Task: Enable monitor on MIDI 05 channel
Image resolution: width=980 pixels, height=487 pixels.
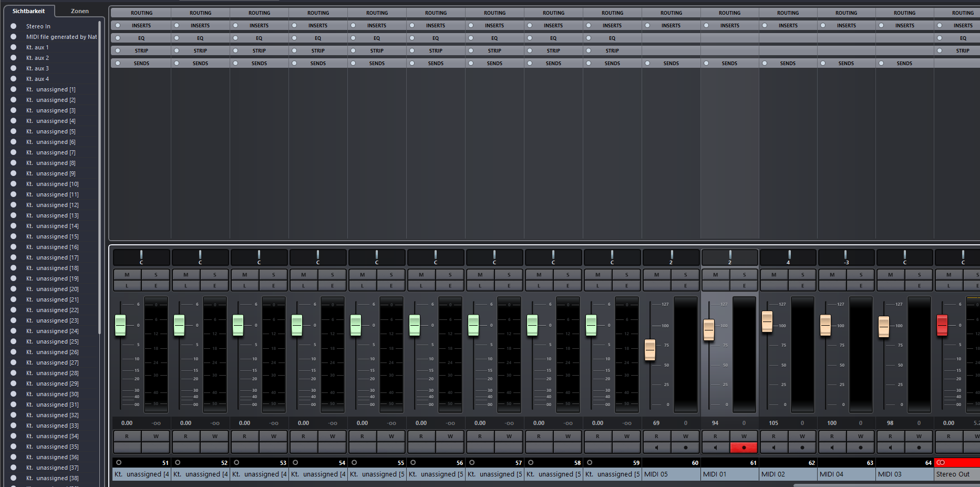Action: [656, 448]
